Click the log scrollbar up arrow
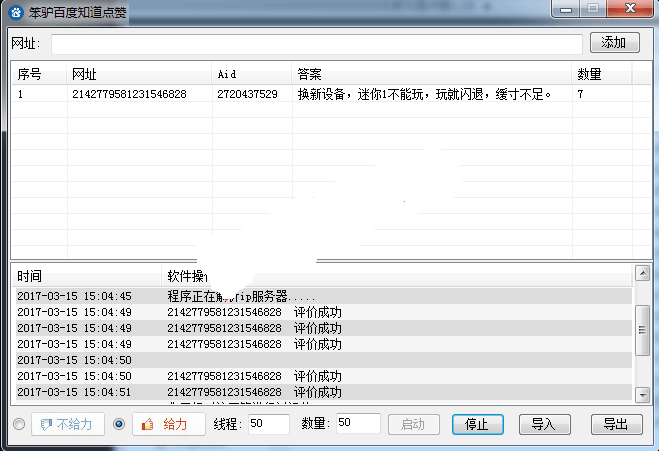This screenshot has width=659, height=451. [643, 273]
